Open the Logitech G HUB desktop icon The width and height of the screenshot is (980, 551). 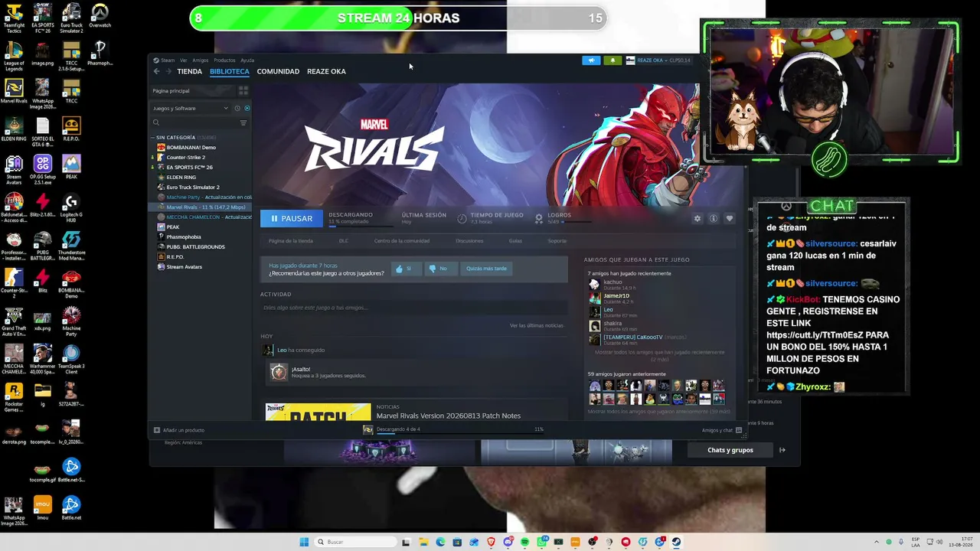click(71, 205)
